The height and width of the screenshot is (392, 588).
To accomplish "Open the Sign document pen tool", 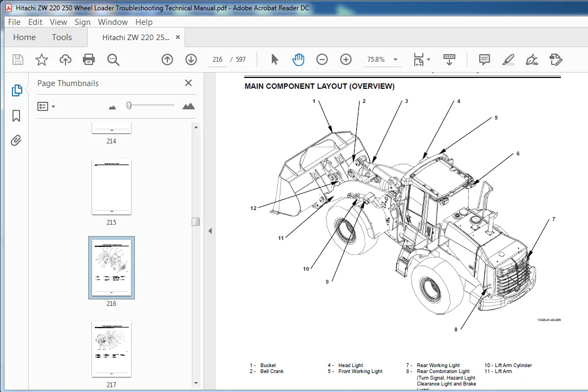I will (x=532, y=60).
